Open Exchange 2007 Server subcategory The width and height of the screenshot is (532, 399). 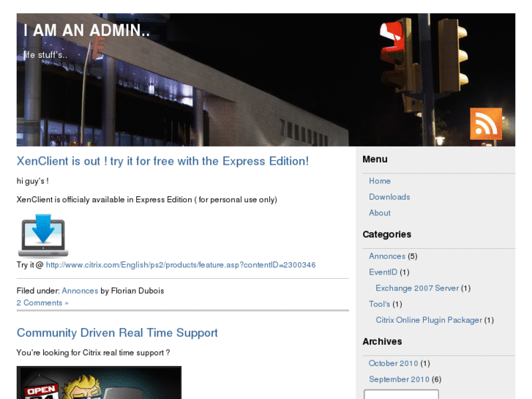pos(417,288)
